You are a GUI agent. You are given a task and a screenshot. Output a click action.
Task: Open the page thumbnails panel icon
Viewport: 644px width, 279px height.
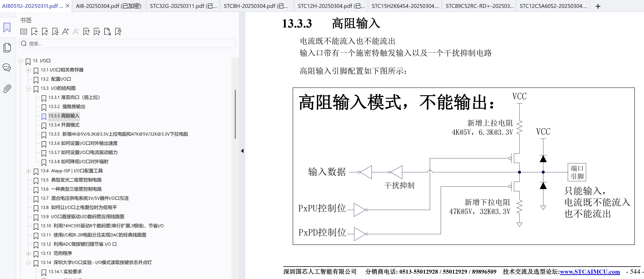point(7,48)
